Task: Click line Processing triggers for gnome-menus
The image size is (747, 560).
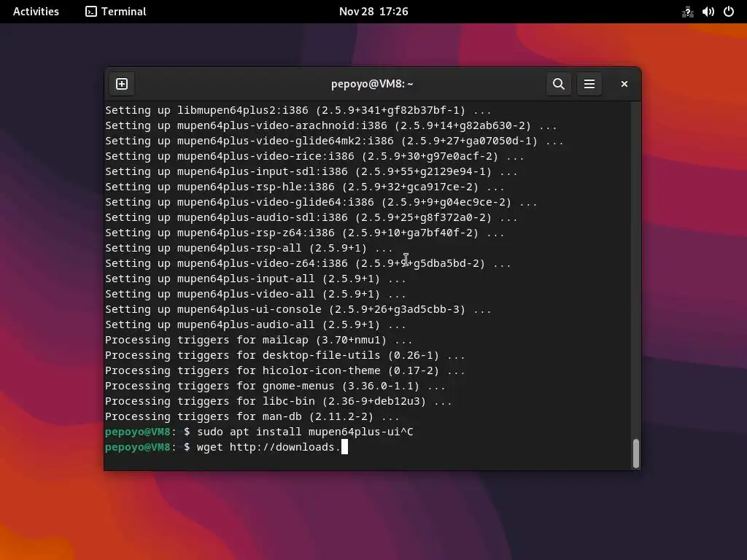Action: [275, 386]
